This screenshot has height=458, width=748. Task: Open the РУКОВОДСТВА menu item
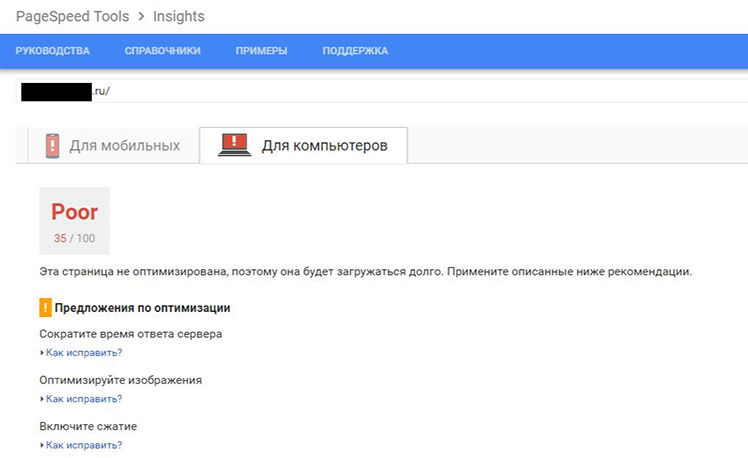tap(53, 51)
